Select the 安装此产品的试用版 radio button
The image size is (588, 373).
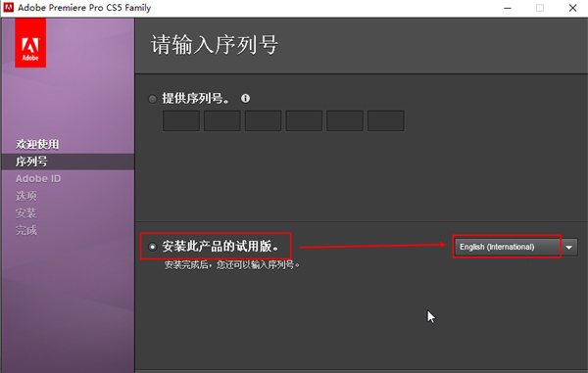[152, 247]
